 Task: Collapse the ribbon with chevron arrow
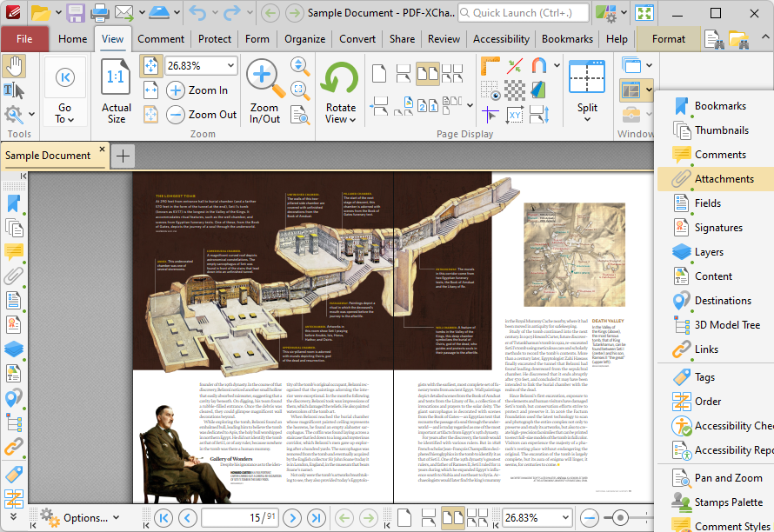pyautogui.click(x=764, y=37)
